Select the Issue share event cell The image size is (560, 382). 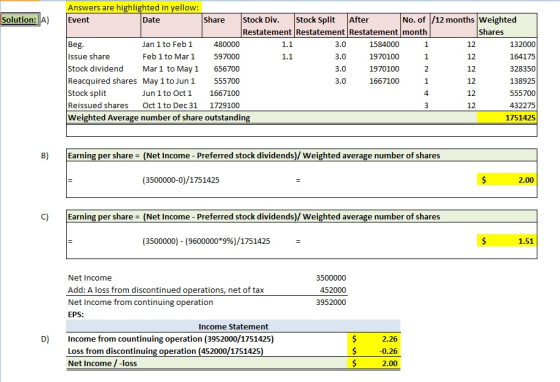pos(89,57)
